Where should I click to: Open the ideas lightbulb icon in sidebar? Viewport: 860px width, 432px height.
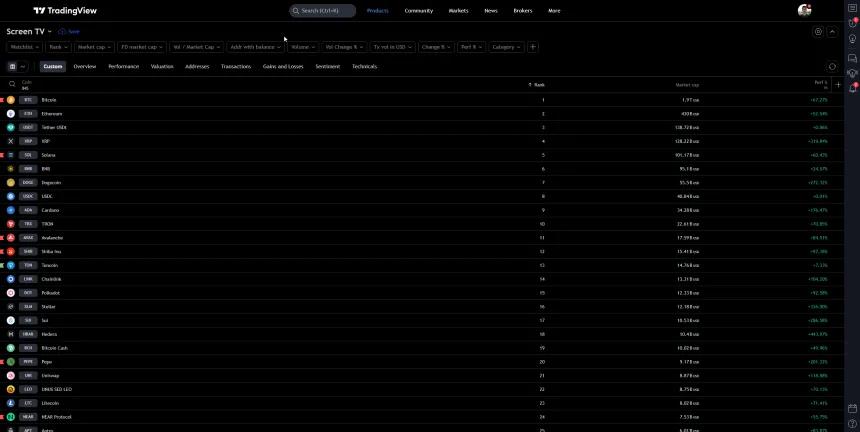[852, 39]
